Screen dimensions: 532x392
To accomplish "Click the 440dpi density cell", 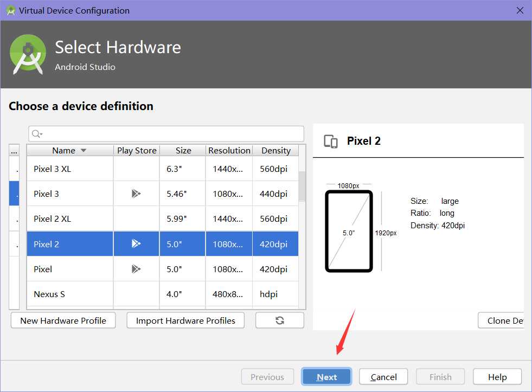I will [275, 194].
